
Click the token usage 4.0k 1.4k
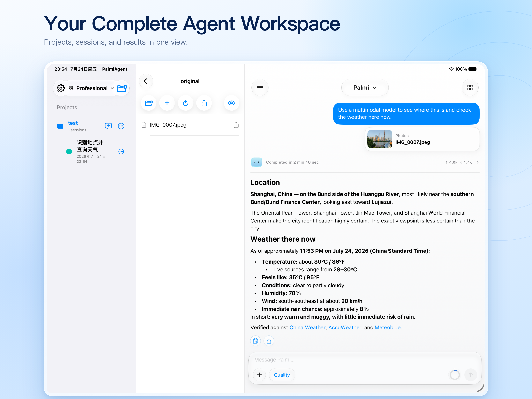[x=458, y=162]
